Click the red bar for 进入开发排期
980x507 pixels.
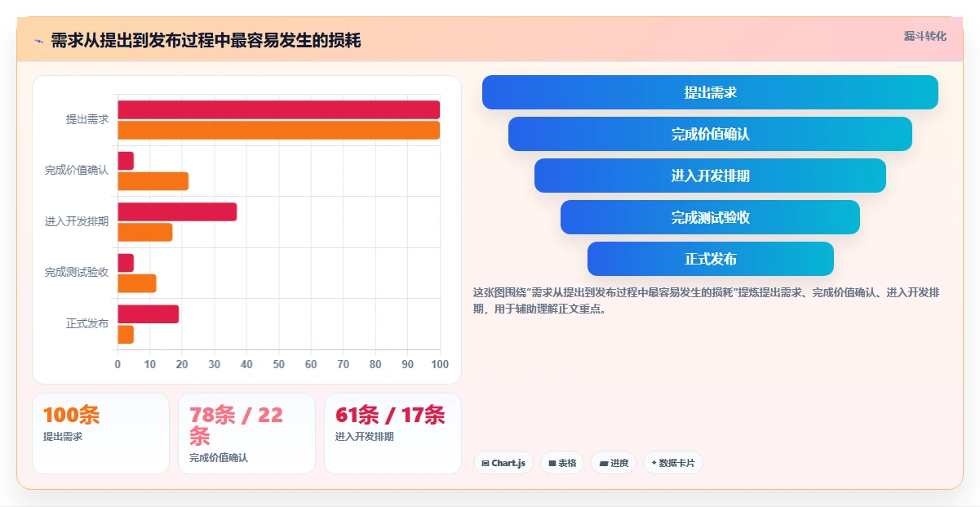pos(177,211)
